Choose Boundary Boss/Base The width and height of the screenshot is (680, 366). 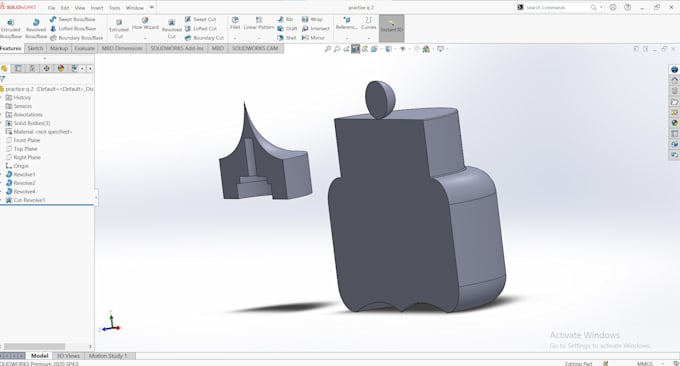(x=76, y=38)
